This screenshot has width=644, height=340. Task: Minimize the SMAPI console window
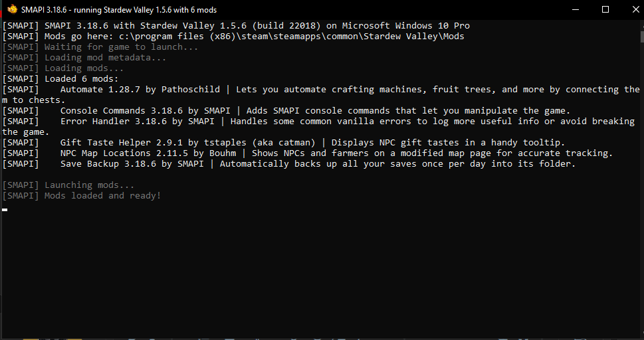(x=576, y=9)
